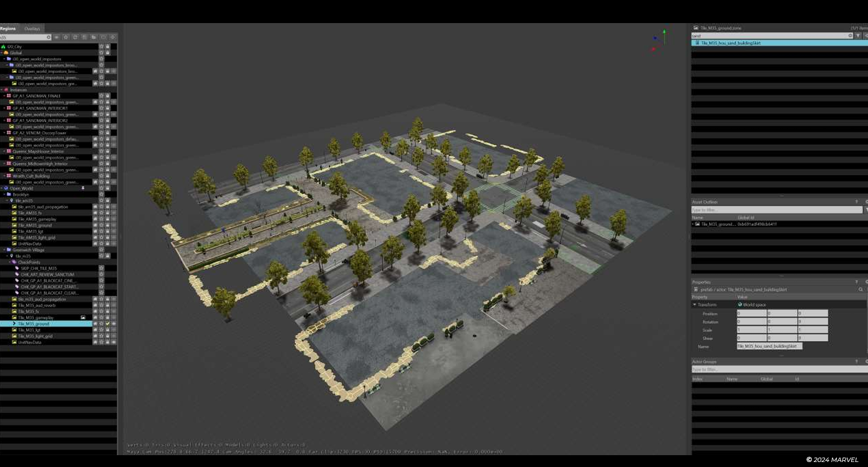Open Properties panel help question mark

coord(856,282)
